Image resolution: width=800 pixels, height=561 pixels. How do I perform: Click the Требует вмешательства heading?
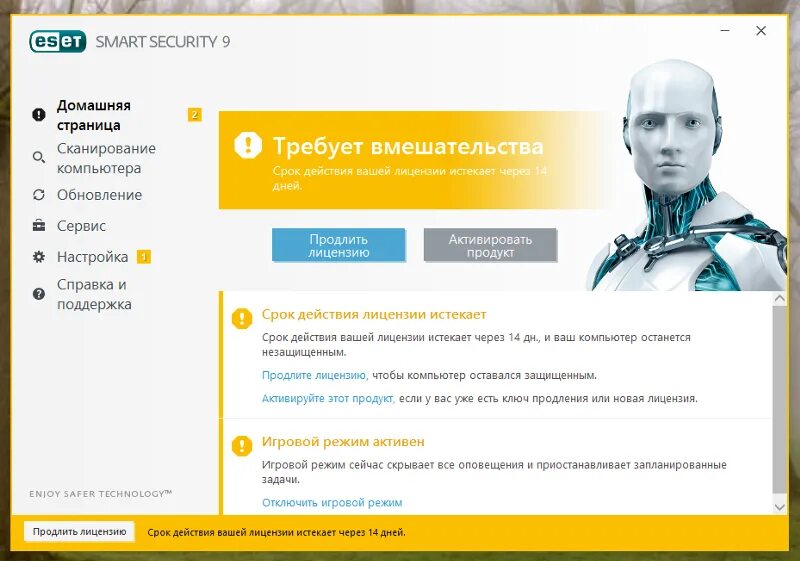pos(408,146)
